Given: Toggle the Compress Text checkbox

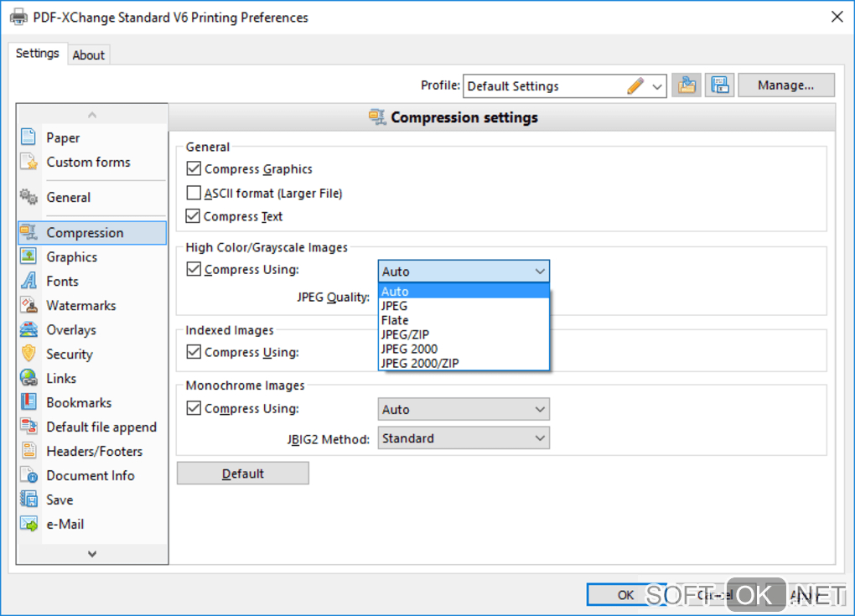Looking at the screenshot, I should (194, 216).
